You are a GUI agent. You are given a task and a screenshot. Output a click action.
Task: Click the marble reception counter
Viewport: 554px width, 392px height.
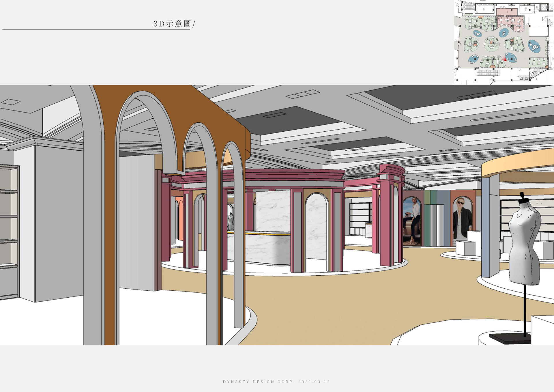tap(259, 248)
